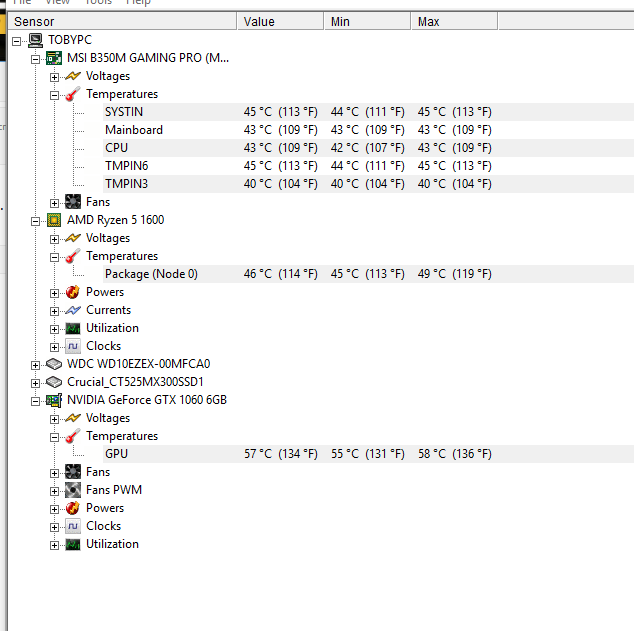This screenshot has width=634, height=631.
Task: Click the Ryzen Clocks waveform icon
Action: pos(73,346)
